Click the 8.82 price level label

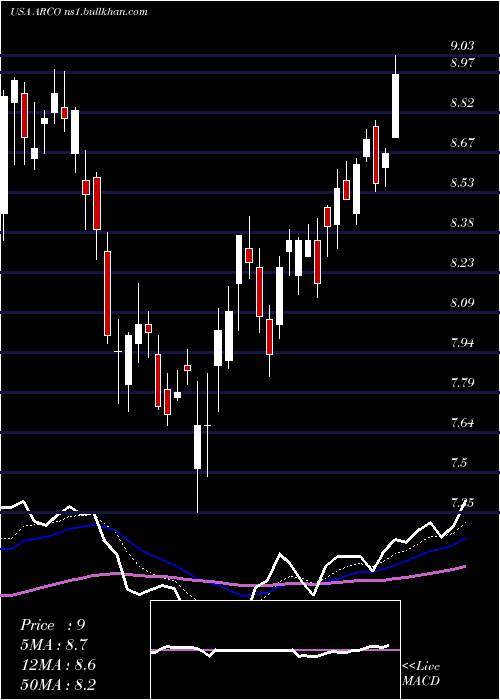(x=462, y=103)
